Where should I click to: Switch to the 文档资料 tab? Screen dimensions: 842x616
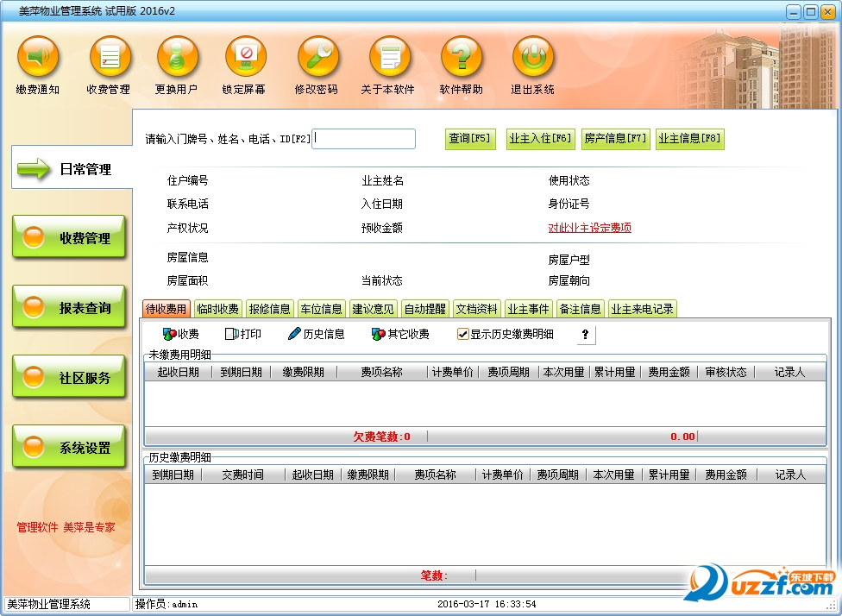(x=477, y=309)
